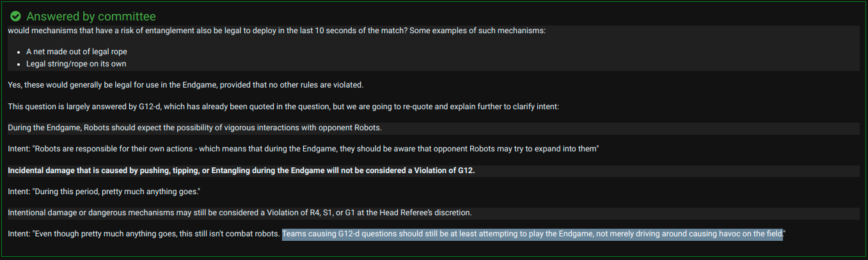Screen dimensions: 868x260
Task: Click the 'Answered by committee' heading
Action: [x=91, y=16]
